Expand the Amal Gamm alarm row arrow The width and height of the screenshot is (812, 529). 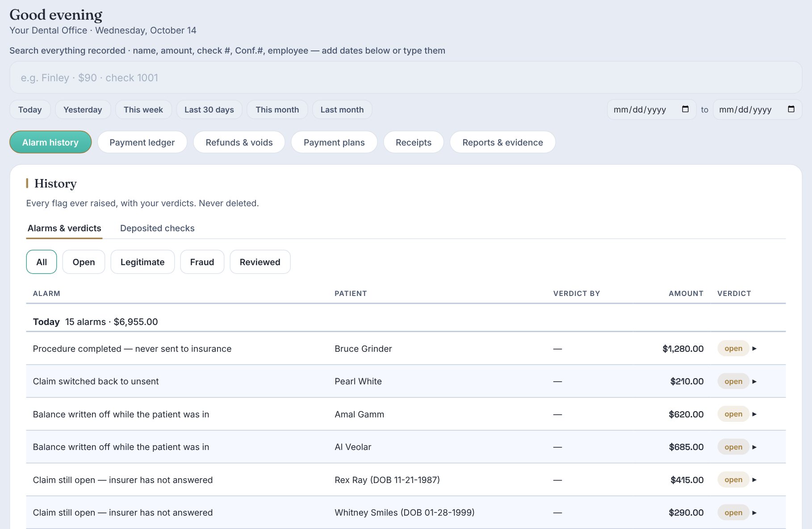(754, 414)
